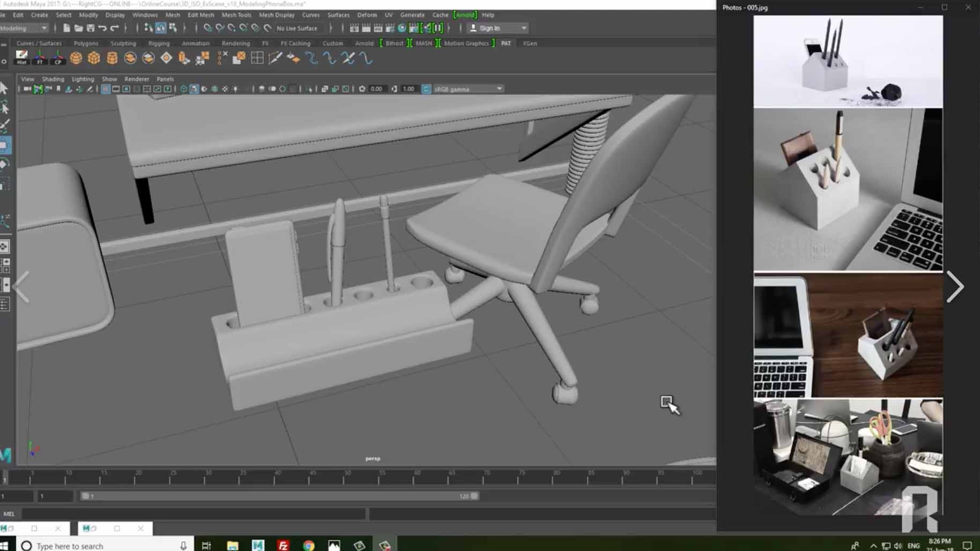
Task: Open Google Chrome from the taskbar
Action: (x=309, y=546)
